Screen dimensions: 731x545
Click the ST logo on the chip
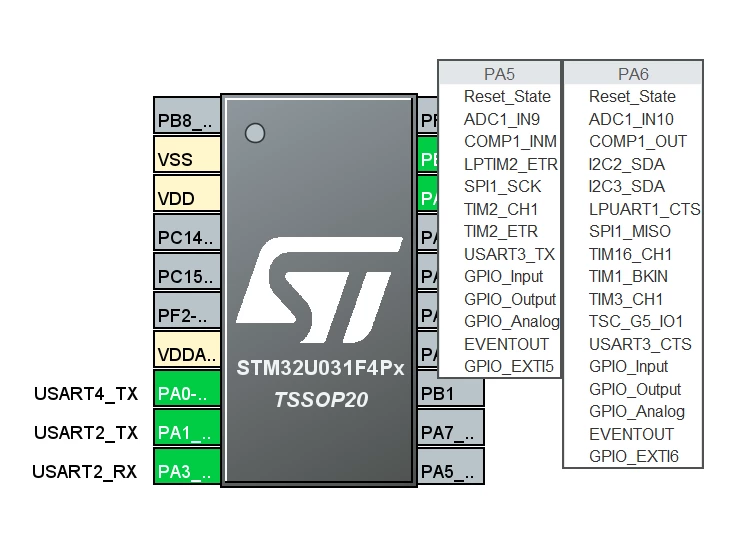pyautogui.click(x=320, y=290)
